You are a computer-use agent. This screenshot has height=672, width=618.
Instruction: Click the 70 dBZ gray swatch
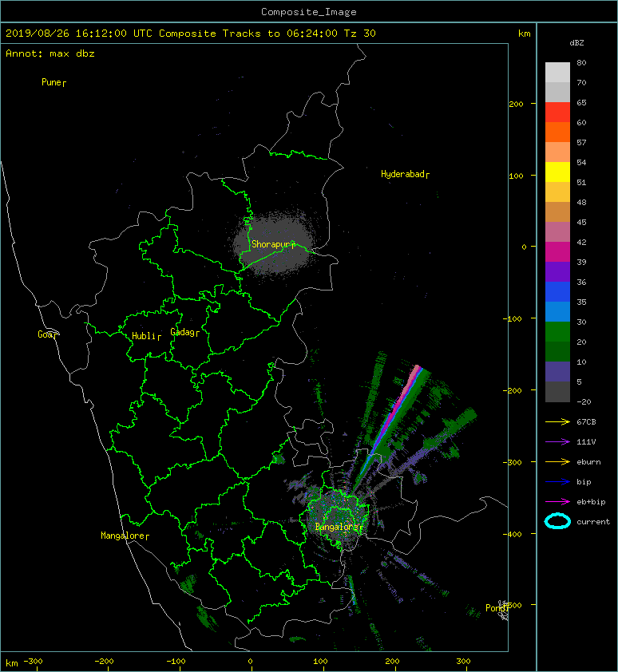pos(557,92)
